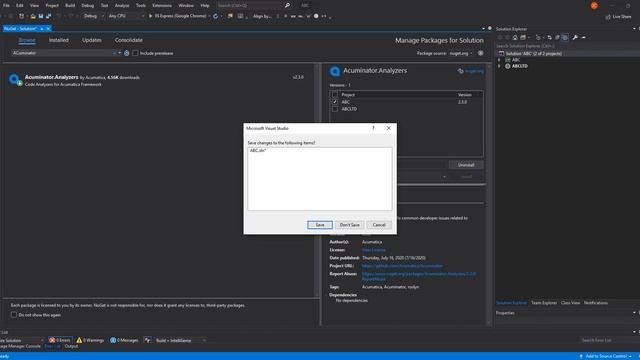Click the Save button in the dialog

tap(320, 225)
